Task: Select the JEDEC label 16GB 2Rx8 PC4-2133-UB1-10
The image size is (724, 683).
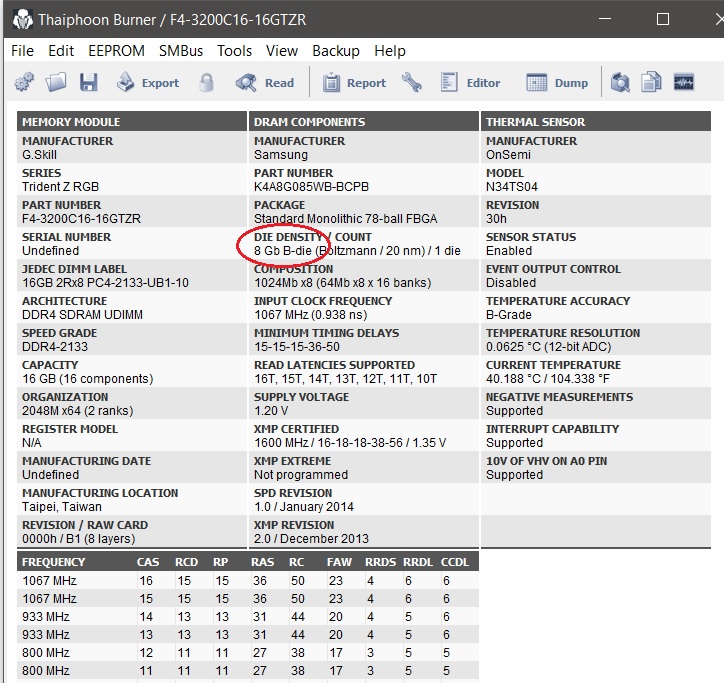Action: (105, 283)
